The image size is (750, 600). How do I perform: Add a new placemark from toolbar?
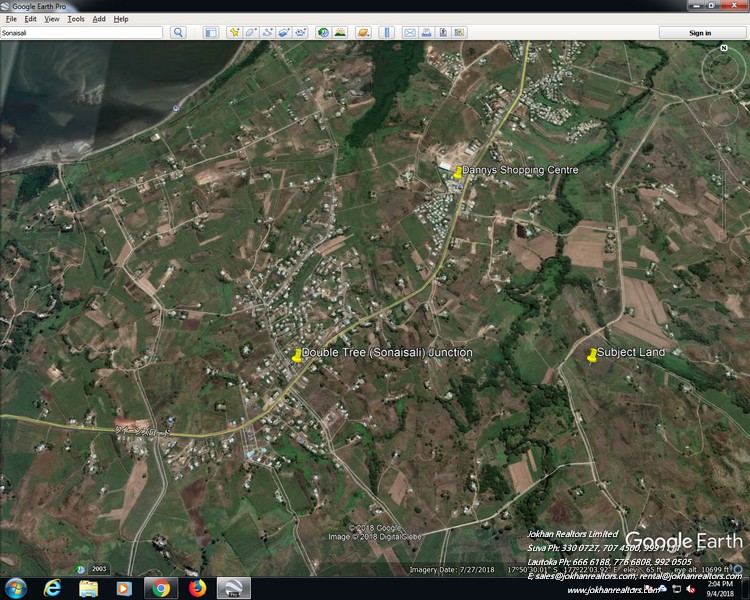pos(234,33)
